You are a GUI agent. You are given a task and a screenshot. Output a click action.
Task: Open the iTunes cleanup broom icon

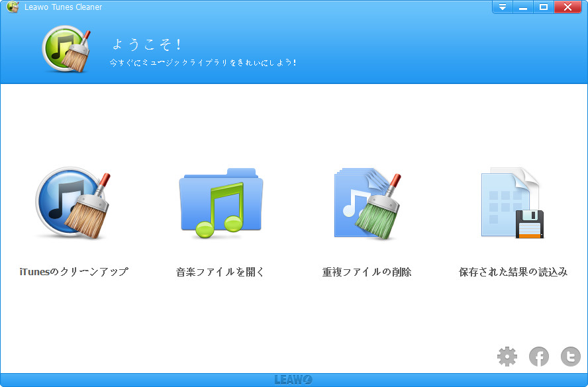tap(73, 202)
